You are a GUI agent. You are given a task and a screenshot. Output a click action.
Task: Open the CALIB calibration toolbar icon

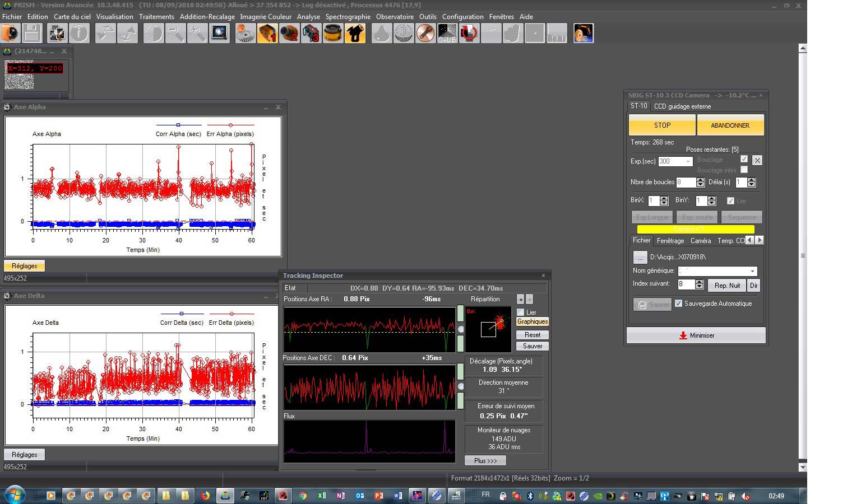pos(447,34)
